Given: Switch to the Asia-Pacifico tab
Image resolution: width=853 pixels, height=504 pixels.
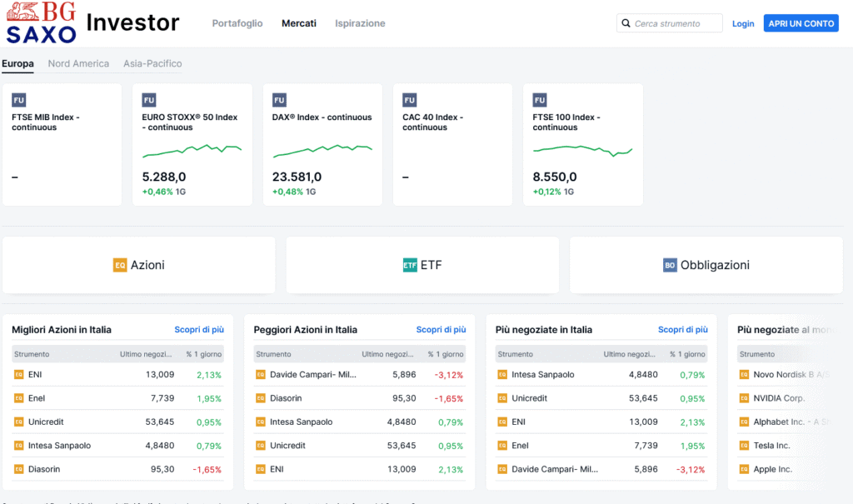Looking at the screenshot, I should coord(152,63).
